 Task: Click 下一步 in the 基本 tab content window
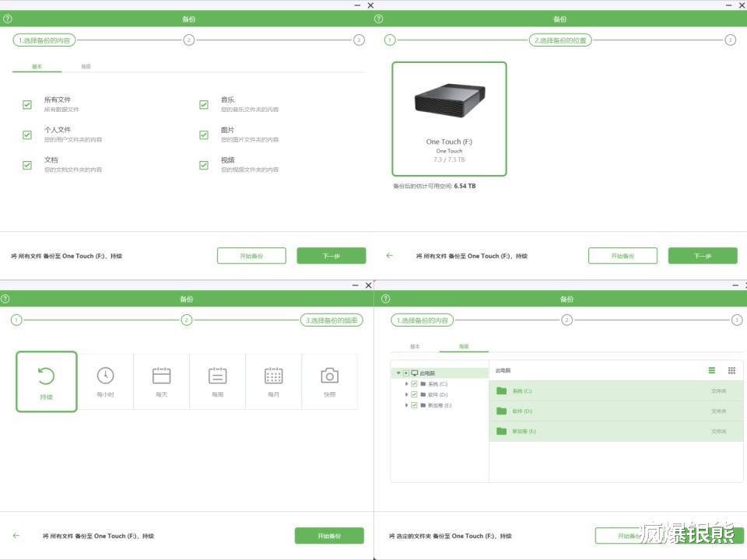coord(331,256)
